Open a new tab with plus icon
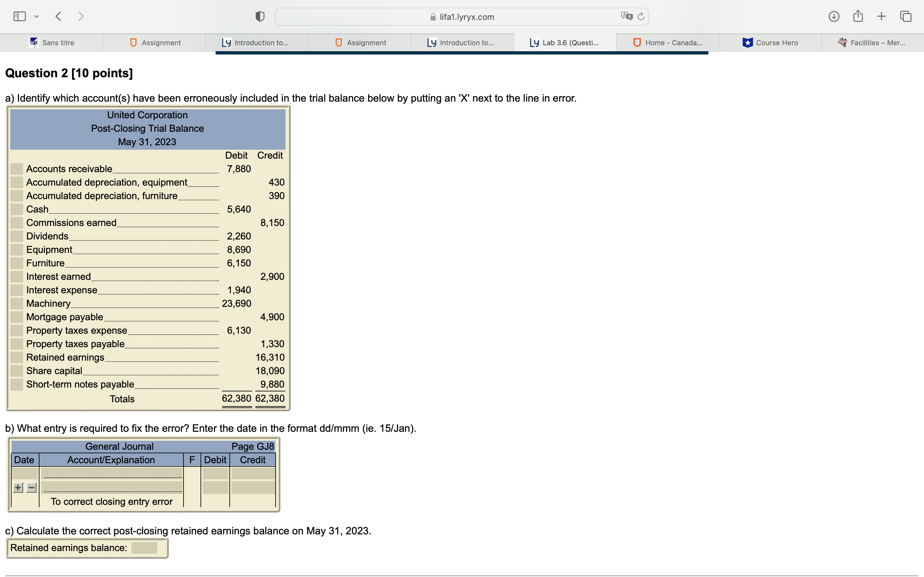 coord(882,16)
